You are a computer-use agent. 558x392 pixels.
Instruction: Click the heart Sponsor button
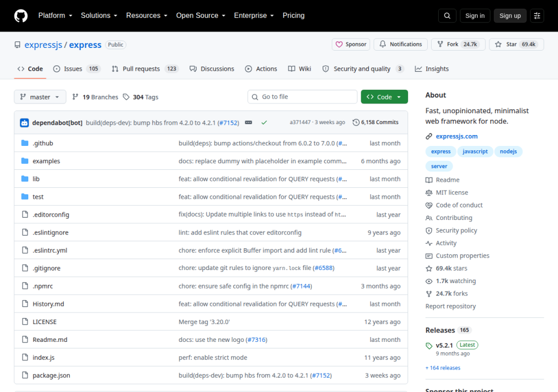coord(351,44)
